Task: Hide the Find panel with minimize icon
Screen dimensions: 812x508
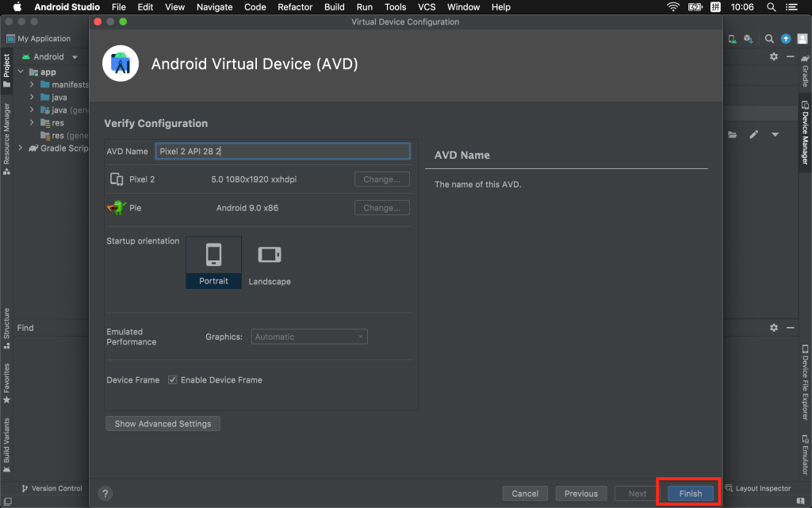Action: tap(791, 328)
